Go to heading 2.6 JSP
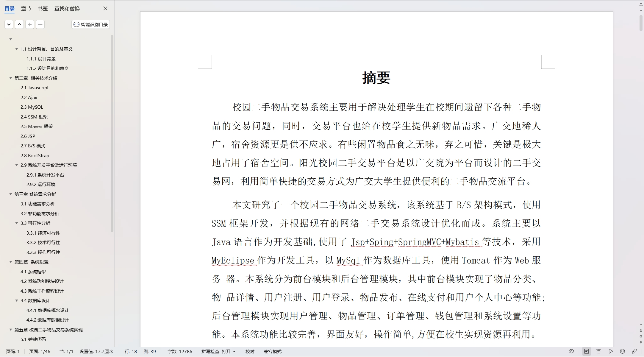The image size is (644, 357). click(28, 136)
